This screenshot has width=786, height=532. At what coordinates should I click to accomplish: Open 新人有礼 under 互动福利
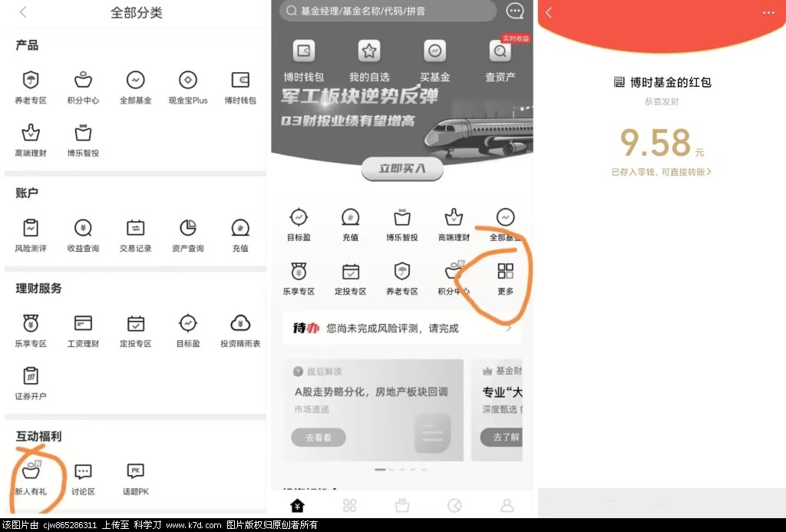tap(31, 478)
